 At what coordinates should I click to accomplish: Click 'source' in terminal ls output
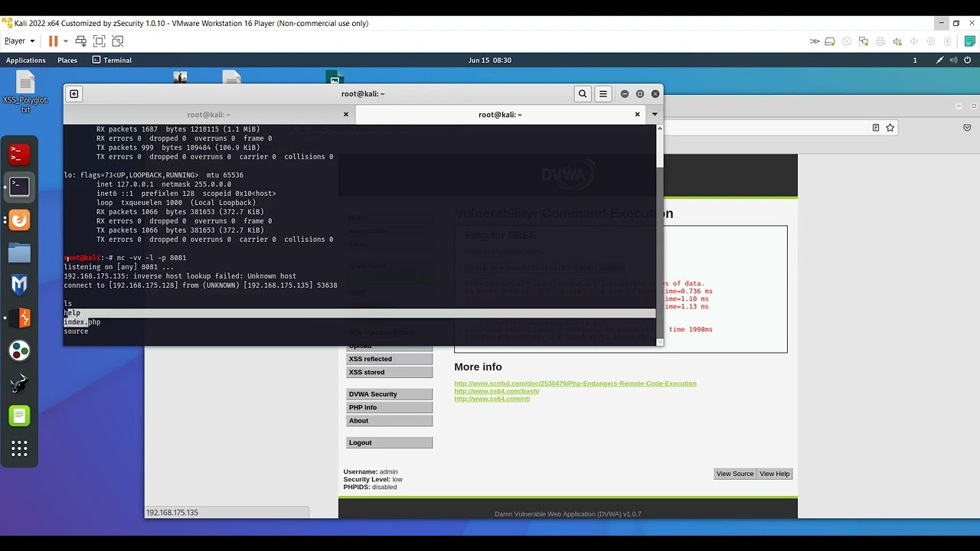pos(76,331)
